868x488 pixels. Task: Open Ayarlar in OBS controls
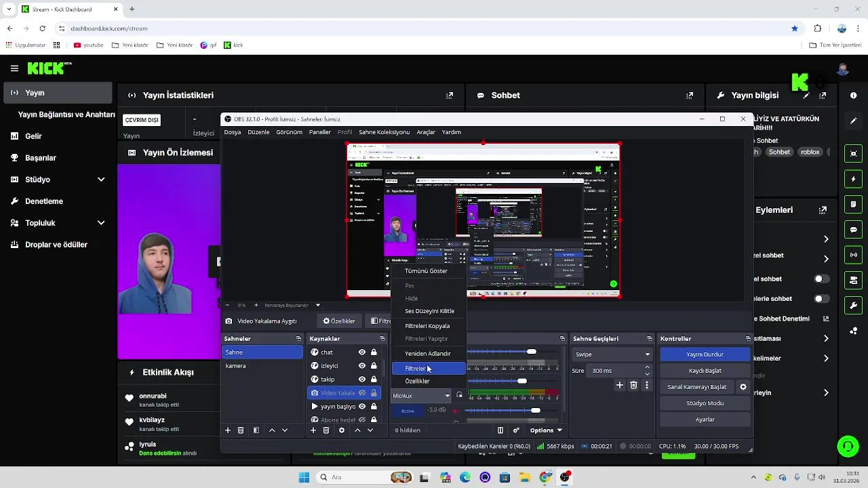[705, 420]
